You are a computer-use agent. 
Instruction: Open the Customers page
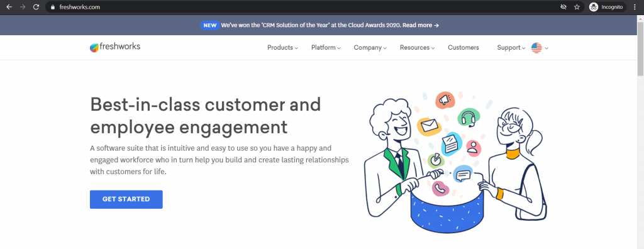464,48
